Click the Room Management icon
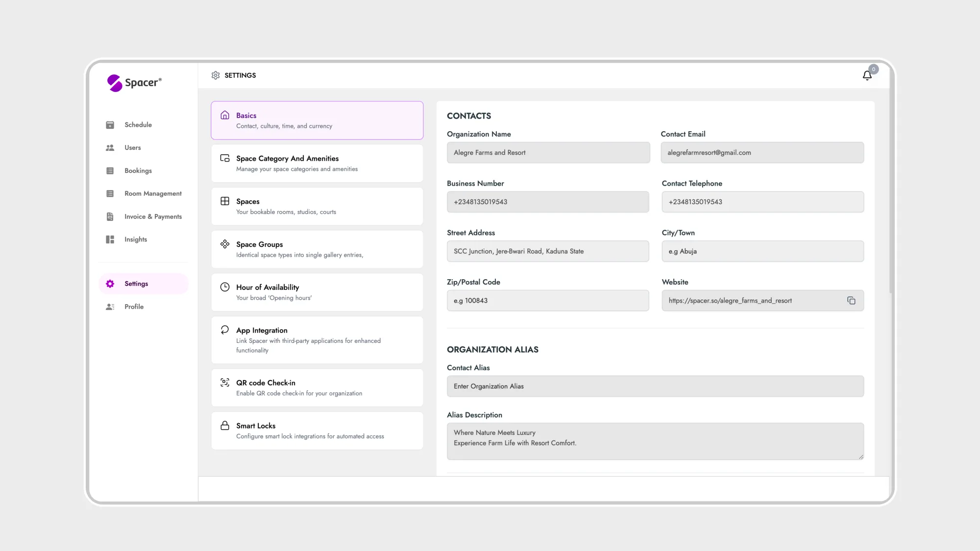 click(x=110, y=194)
